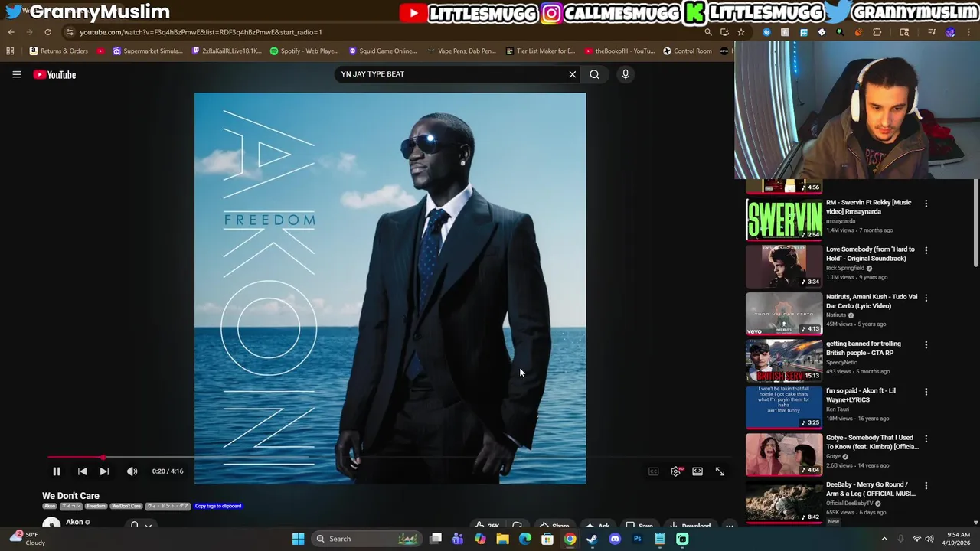The image size is (980, 551).
Task: Enter fullscreen mode on the video
Action: coord(720,471)
